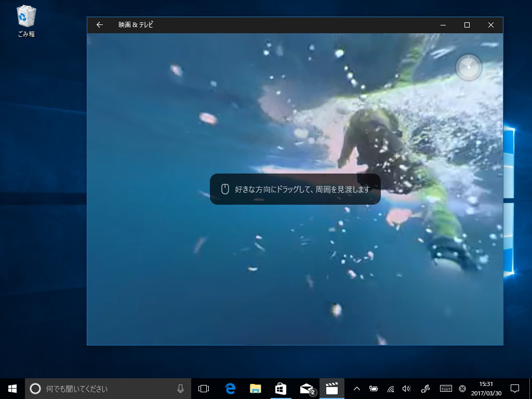Open the ごみ箱 desktop icon
Viewport: 532px width, 399px height.
pos(26,21)
